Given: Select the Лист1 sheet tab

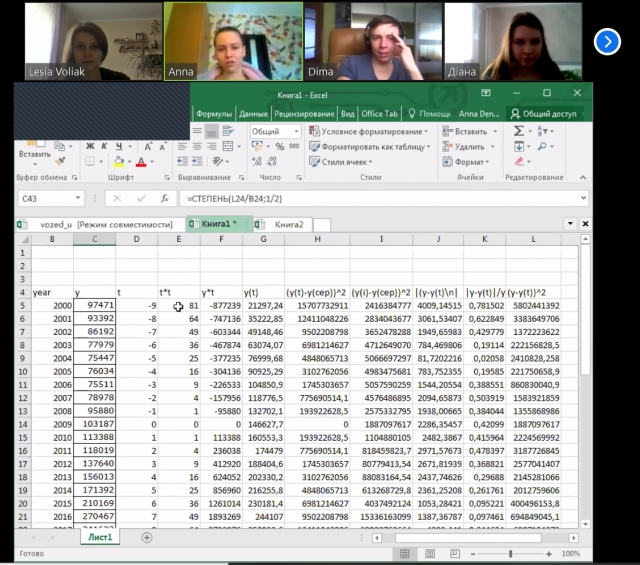Looking at the screenshot, I should tap(100, 537).
